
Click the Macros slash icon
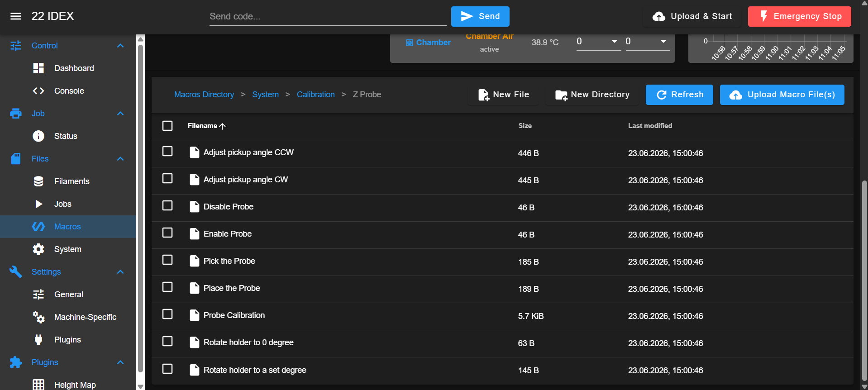coord(38,227)
